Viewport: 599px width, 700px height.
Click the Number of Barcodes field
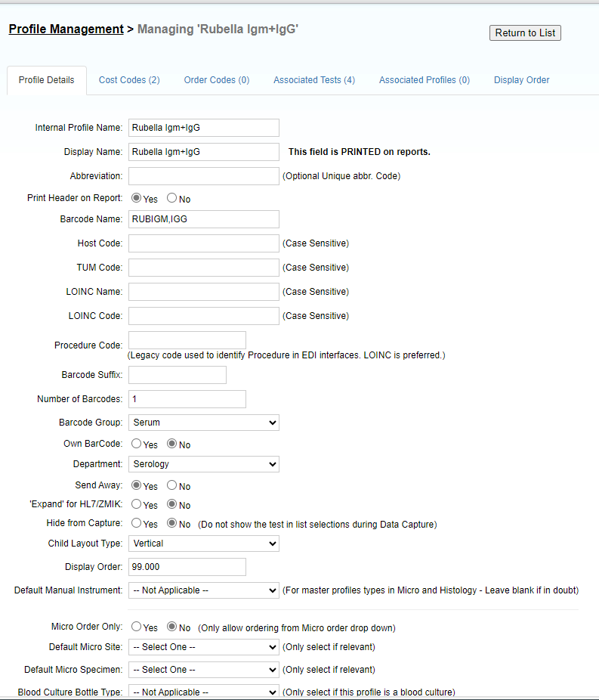(187, 399)
